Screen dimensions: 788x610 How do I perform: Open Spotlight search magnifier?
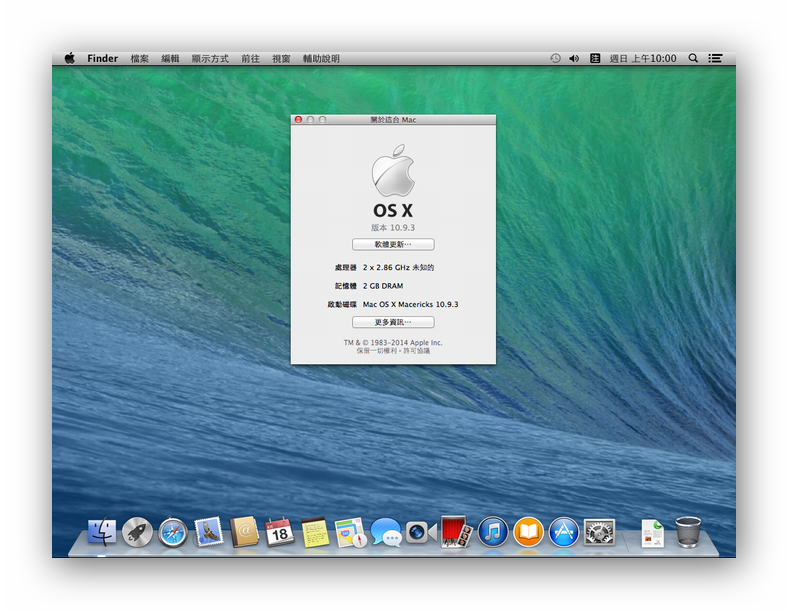tap(693, 58)
